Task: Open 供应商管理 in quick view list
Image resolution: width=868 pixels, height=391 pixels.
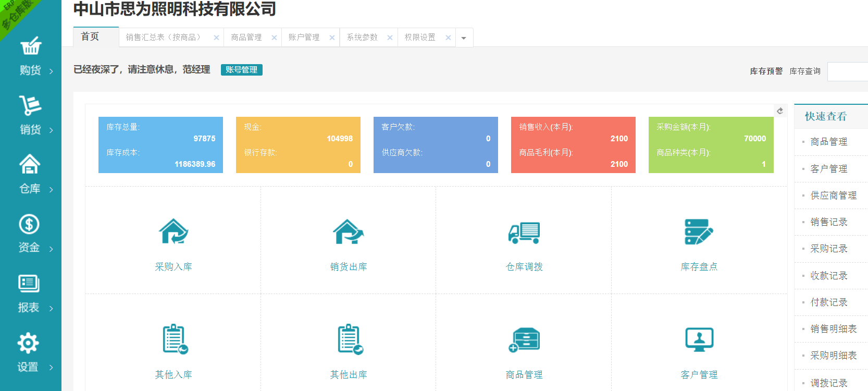Action: pos(834,195)
